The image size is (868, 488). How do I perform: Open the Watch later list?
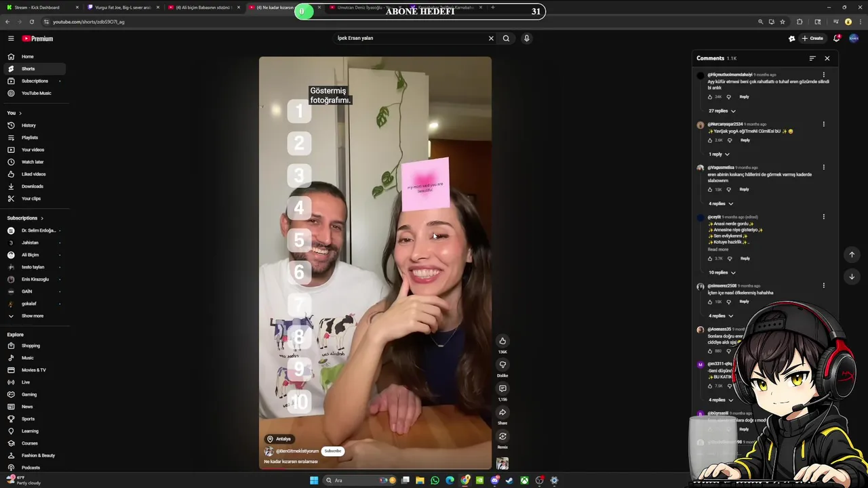click(x=34, y=162)
